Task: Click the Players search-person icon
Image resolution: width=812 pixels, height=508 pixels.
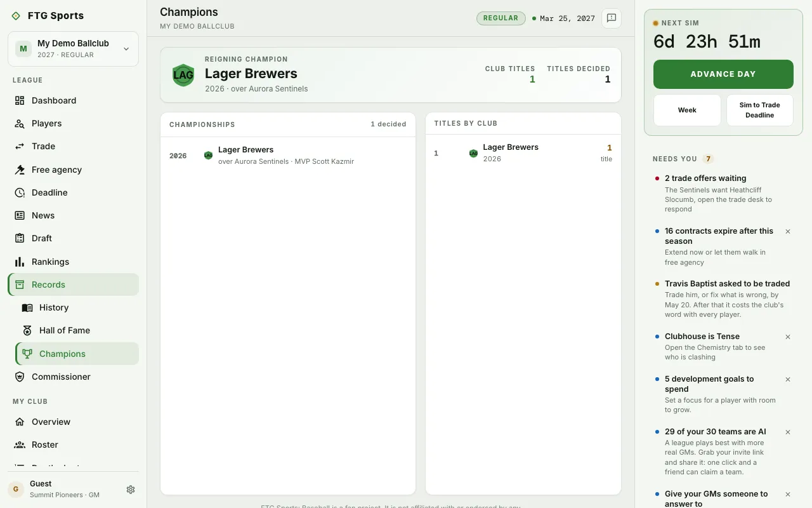Action: coord(20,123)
